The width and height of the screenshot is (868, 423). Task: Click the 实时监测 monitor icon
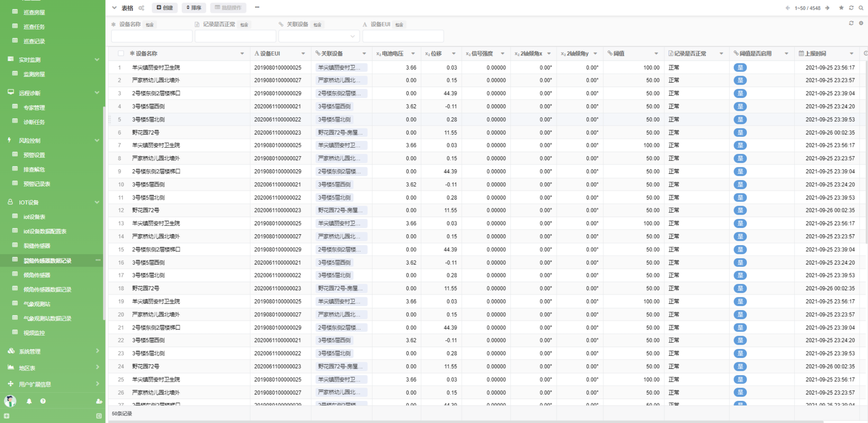[11, 59]
